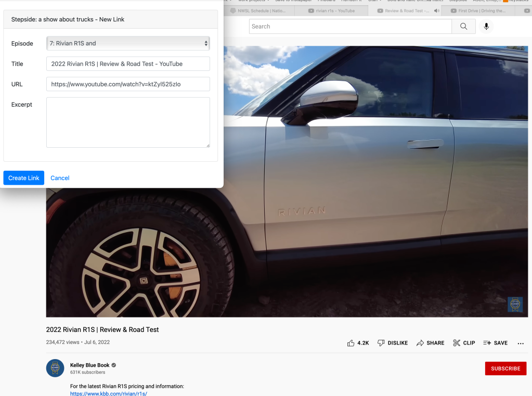Switch to Review & Road Test tab
This screenshot has height=396, width=532.
point(404,11)
